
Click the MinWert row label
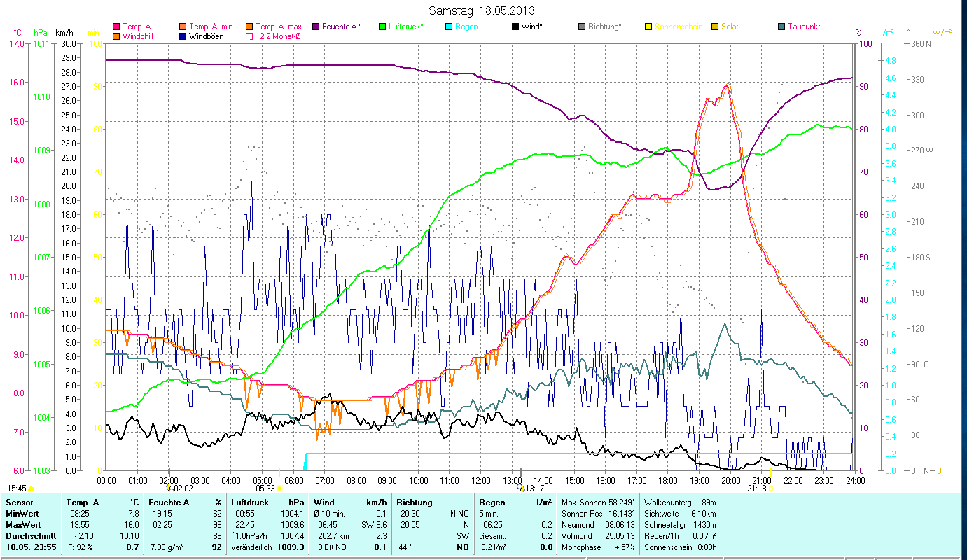pyautogui.click(x=22, y=514)
